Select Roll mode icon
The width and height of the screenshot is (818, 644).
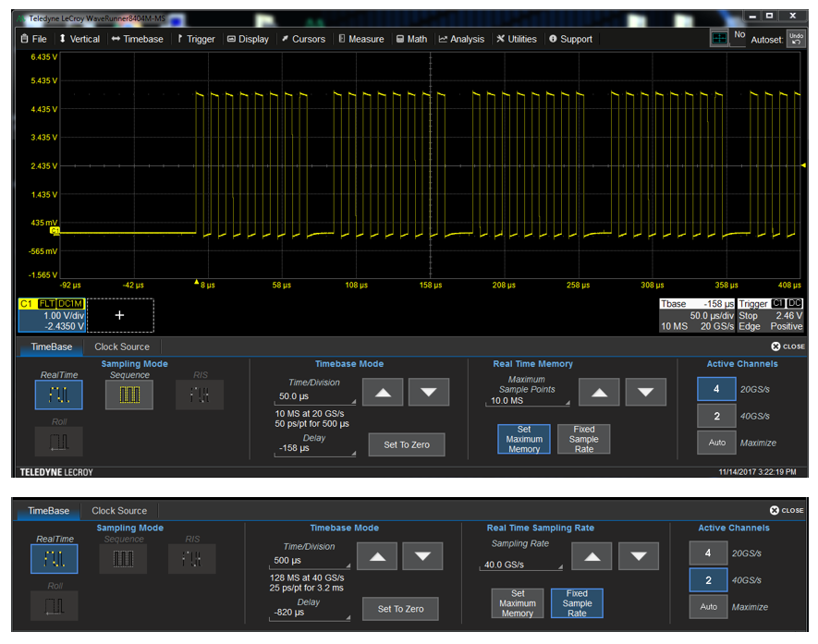tap(57, 441)
